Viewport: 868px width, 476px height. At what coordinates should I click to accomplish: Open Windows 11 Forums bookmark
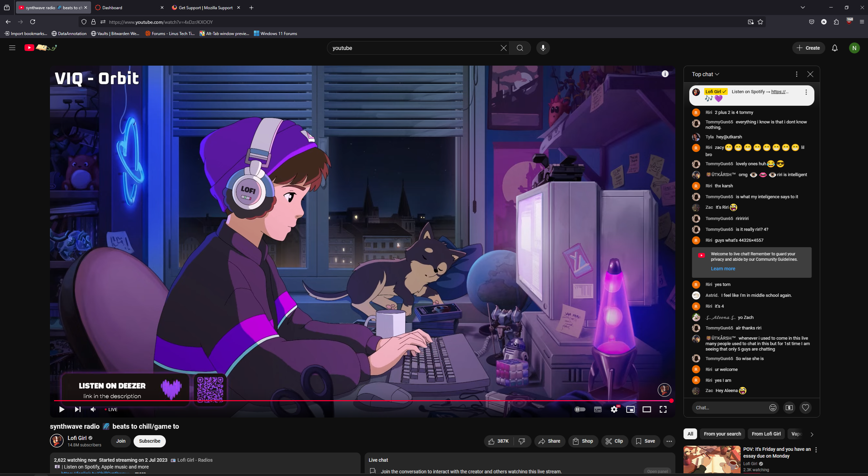tap(275, 33)
